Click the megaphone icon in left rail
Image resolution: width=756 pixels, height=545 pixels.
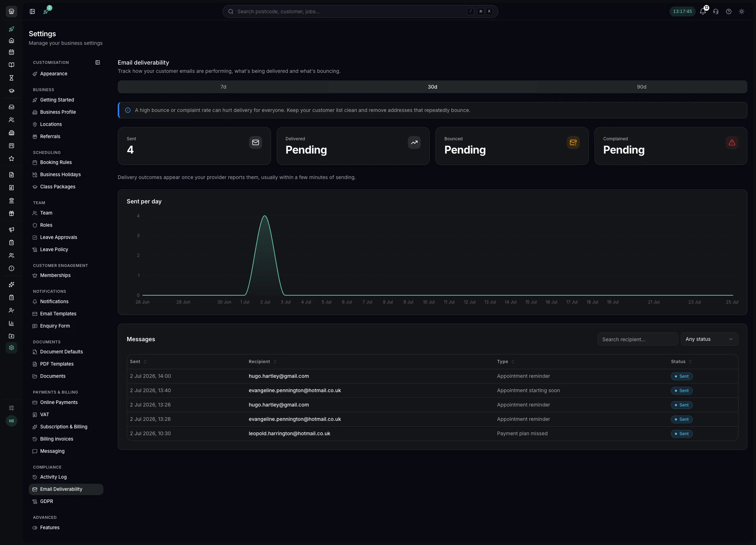11,230
